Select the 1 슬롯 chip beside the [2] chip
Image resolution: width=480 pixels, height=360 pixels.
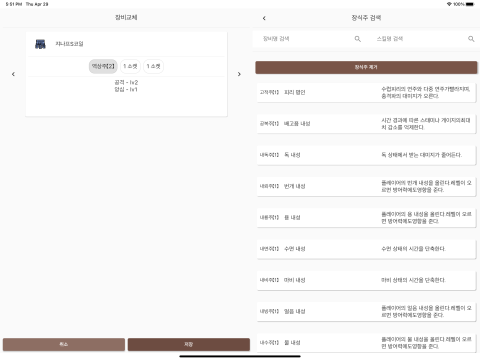pos(130,66)
